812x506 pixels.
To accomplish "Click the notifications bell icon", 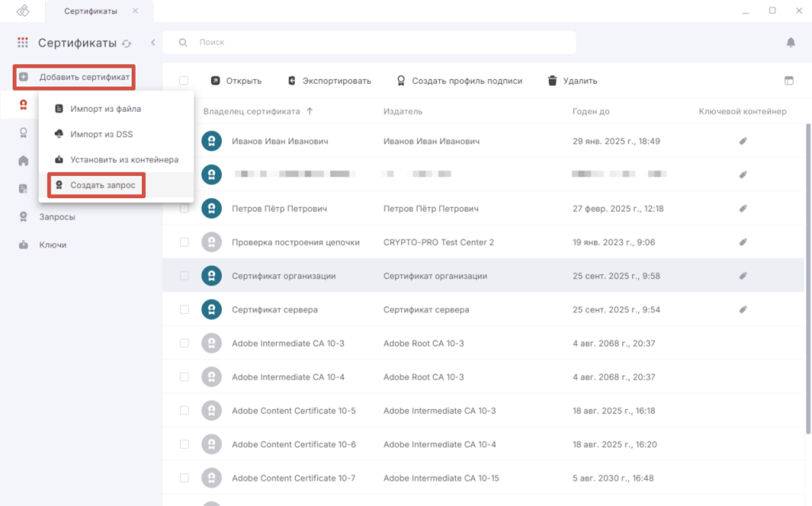I will (x=791, y=43).
